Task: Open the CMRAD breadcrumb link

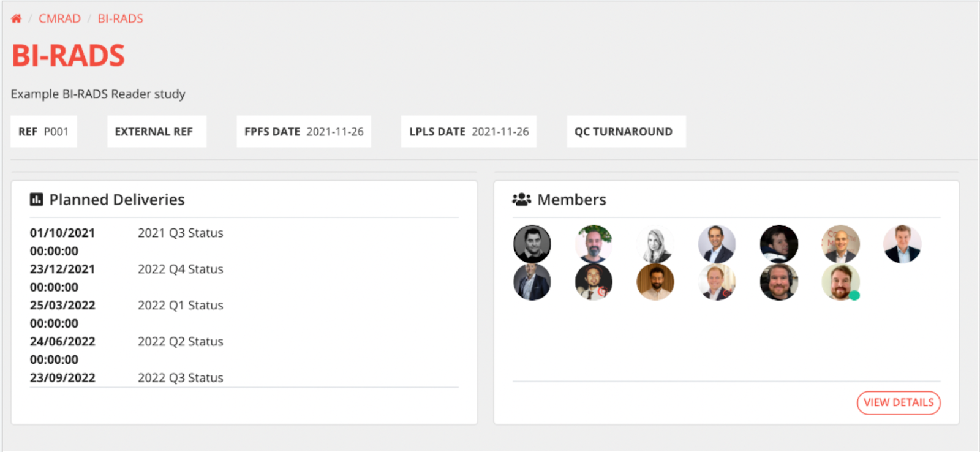Action: pyautogui.click(x=59, y=18)
